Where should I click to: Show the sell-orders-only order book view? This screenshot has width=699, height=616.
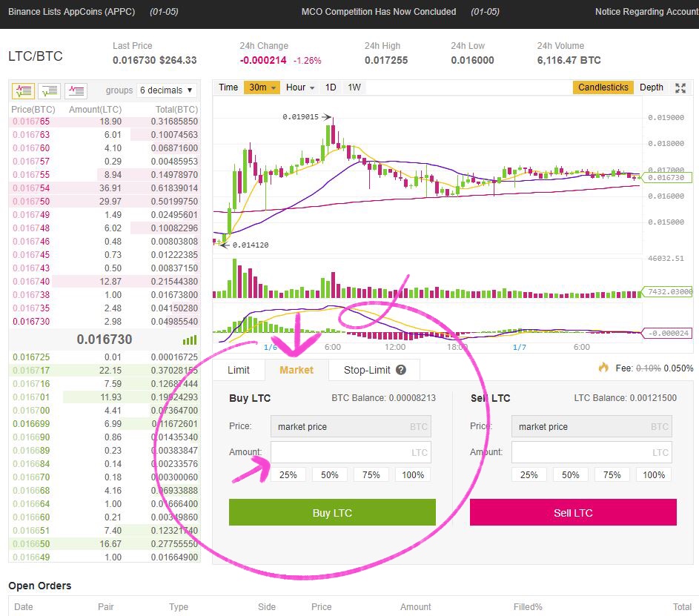(x=76, y=90)
